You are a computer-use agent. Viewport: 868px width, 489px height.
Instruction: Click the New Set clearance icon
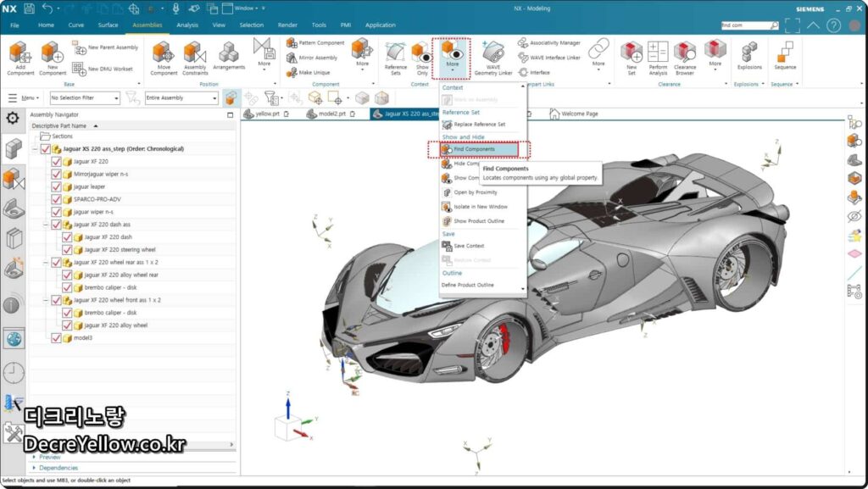(631, 58)
